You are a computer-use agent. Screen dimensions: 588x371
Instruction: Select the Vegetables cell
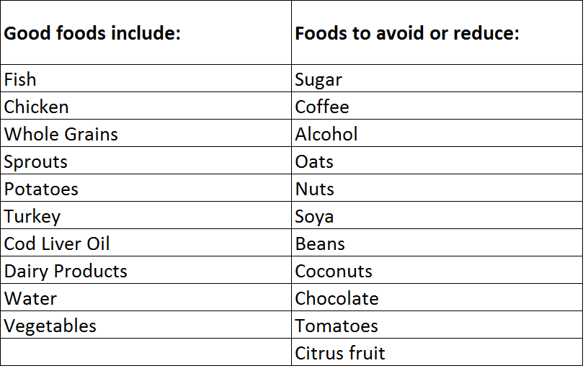[146, 324]
